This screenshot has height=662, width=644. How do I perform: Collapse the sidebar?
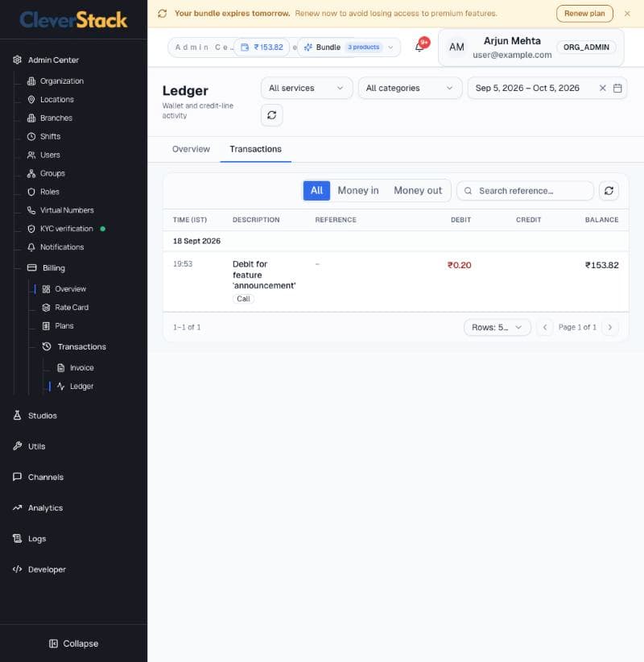pyautogui.click(x=74, y=643)
